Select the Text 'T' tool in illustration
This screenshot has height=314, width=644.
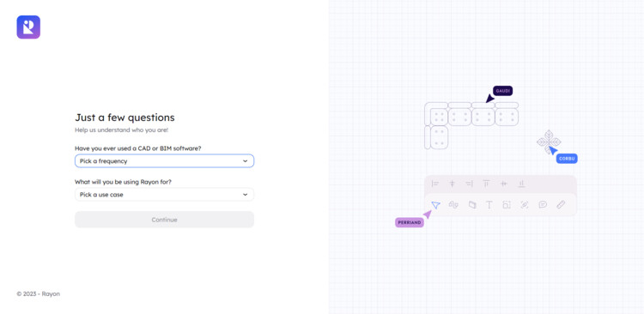click(x=489, y=205)
